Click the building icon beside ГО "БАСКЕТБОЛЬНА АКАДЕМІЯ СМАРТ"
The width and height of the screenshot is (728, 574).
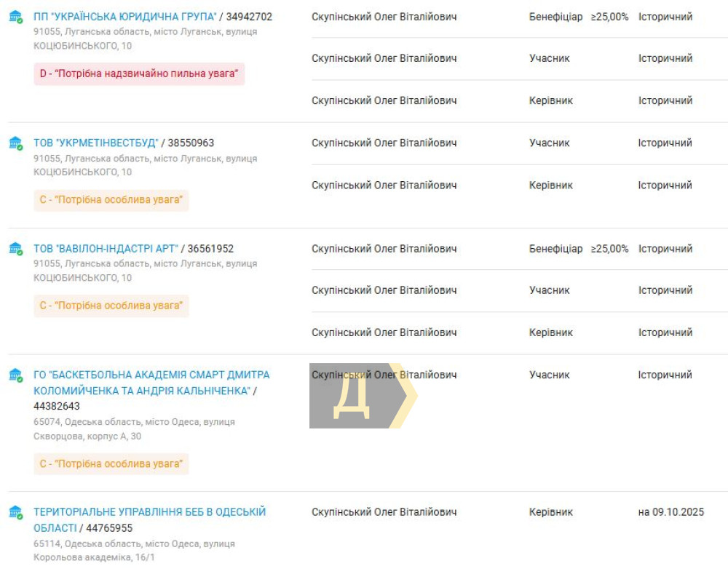click(15, 375)
